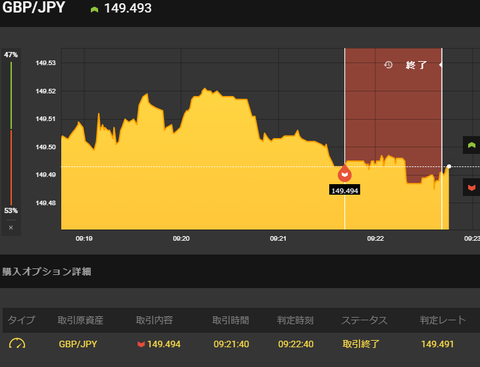This screenshot has width=480, height=367.
Task: Click the red portion of the sentiment bar
Action: [x=11, y=168]
